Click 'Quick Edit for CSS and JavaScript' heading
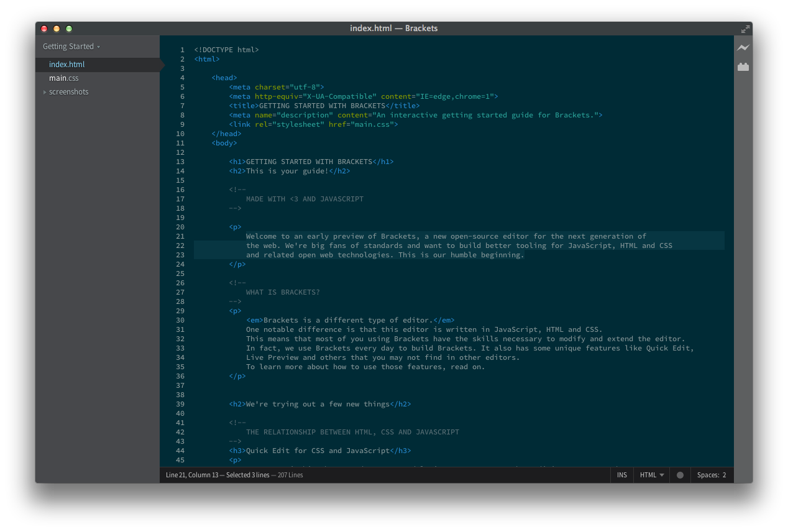 pos(318,451)
